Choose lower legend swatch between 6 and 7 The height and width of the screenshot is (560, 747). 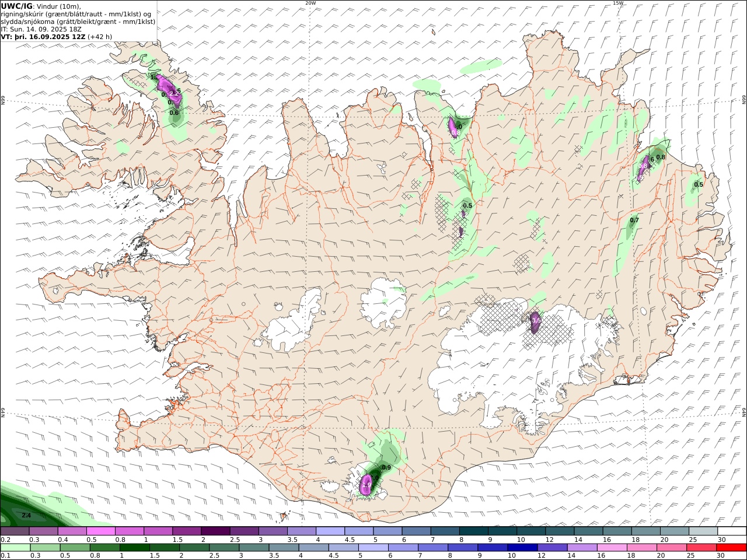click(403, 548)
